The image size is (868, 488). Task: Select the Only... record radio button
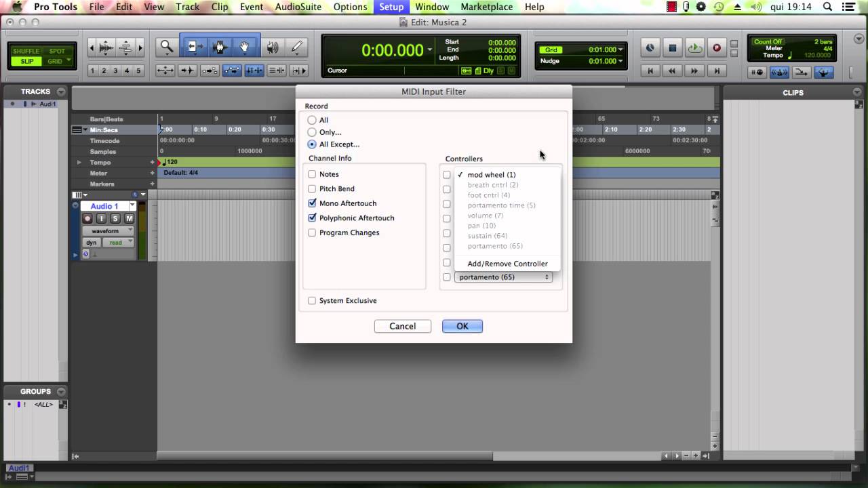click(x=312, y=132)
